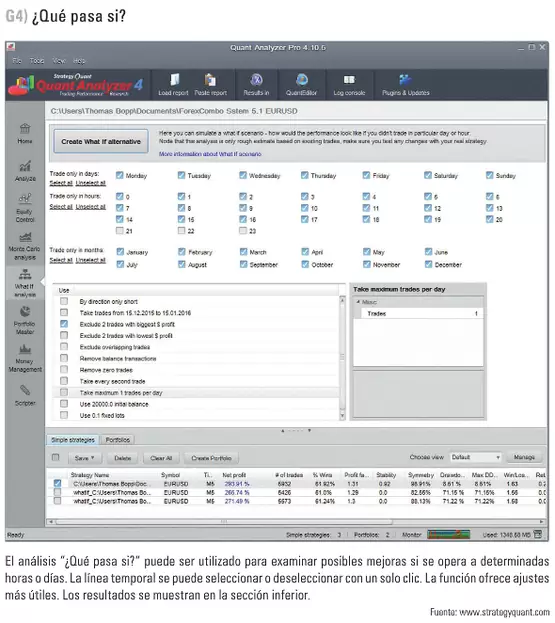The width and height of the screenshot is (555, 623).
Task: Open Equity Control in sidebar
Action: click(25, 208)
